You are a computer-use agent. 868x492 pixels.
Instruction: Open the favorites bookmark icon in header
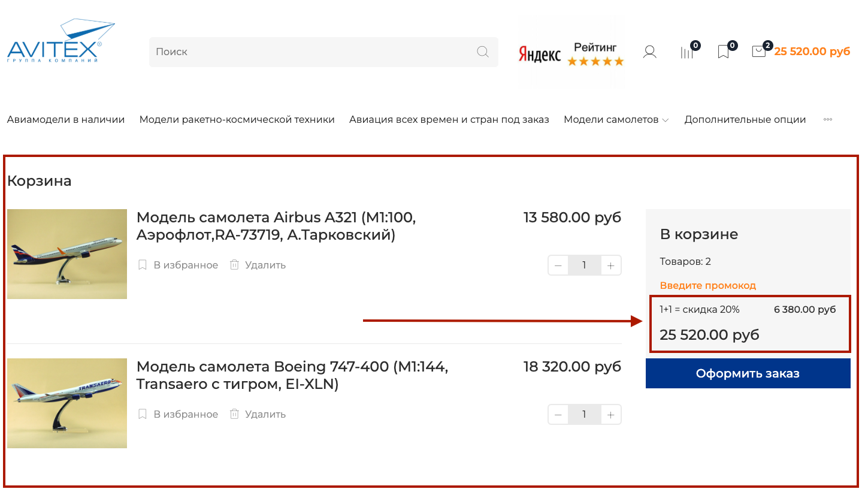click(723, 52)
